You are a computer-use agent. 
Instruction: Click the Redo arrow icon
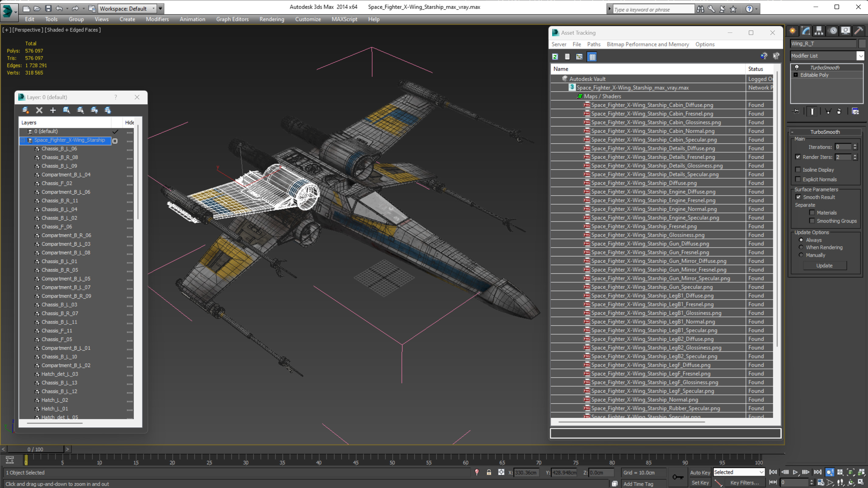[x=75, y=9]
